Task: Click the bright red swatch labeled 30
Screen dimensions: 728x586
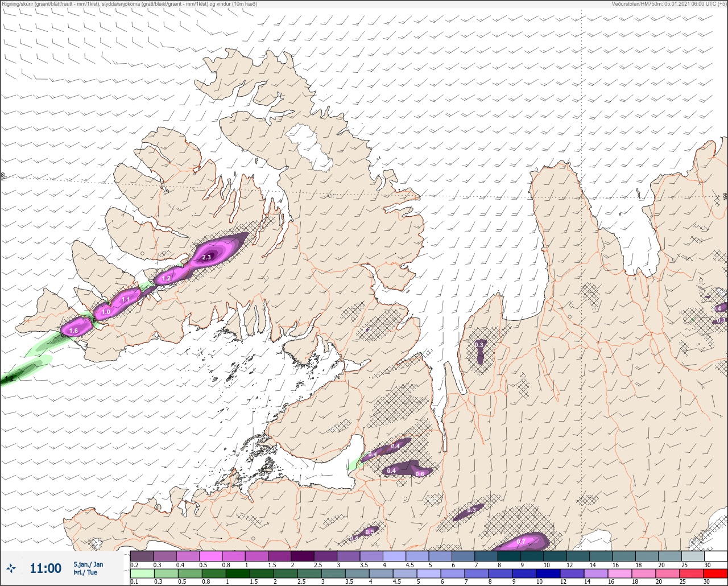Action: [x=715, y=573]
